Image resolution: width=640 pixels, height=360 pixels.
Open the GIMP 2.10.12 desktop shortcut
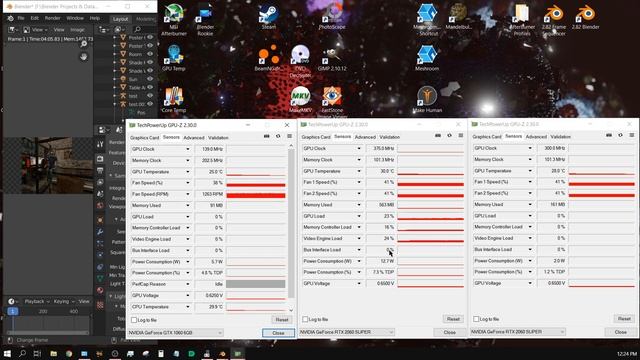click(332, 58)
